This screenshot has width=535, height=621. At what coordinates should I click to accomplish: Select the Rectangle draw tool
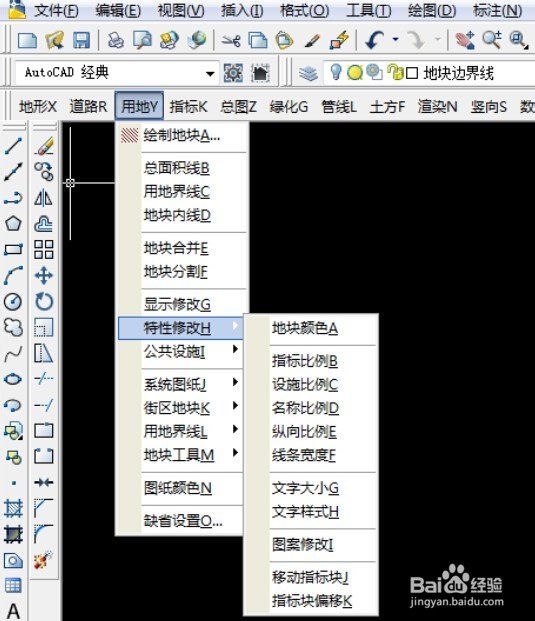coord(13,250)
